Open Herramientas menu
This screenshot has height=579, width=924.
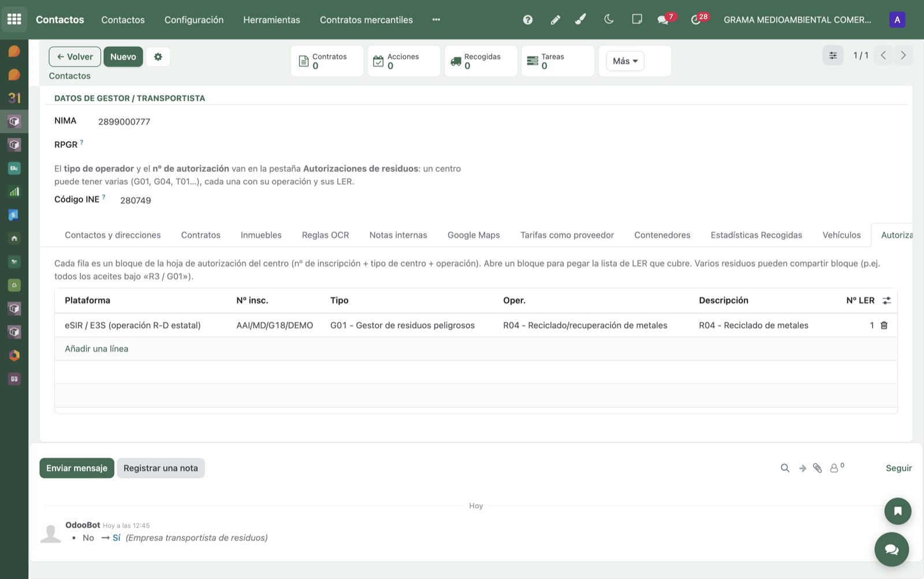271,20
